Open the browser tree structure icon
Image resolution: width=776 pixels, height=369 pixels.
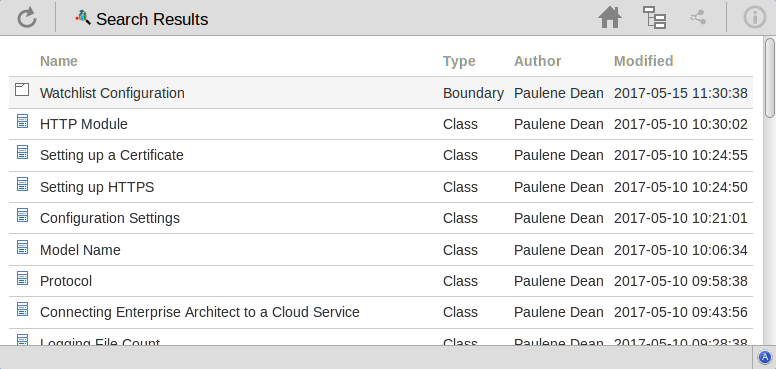(654, 18)
